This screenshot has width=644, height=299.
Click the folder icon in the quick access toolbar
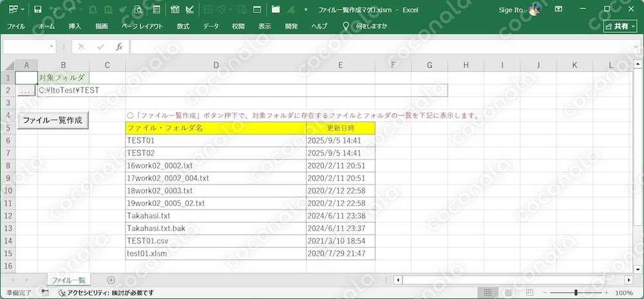275,10
